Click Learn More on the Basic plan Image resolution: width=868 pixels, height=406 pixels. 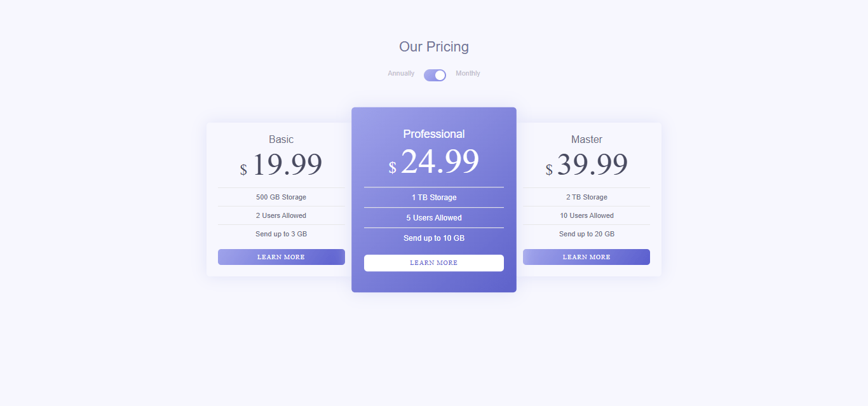coord(281,257)
